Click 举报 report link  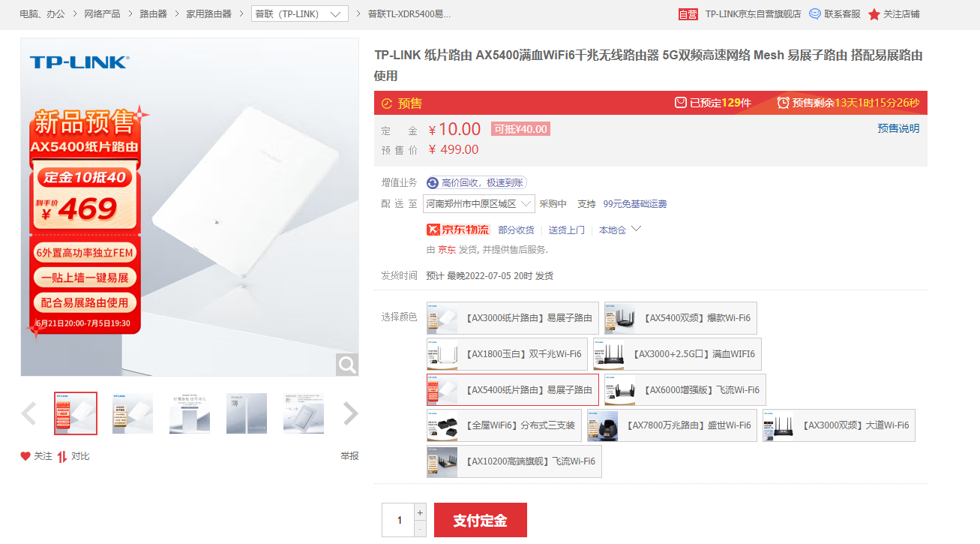pyautogui.click(x=349, y=456)
